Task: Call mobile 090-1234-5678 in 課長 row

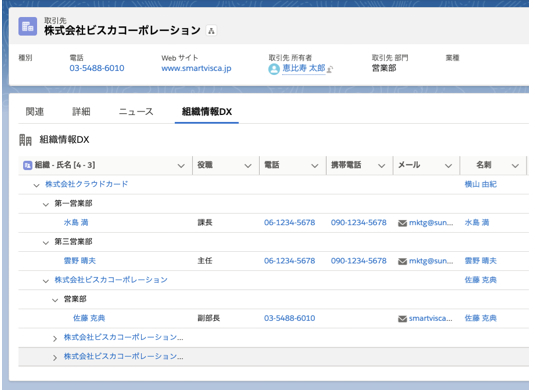Action: pyautogui.click(x=359, y=222)
